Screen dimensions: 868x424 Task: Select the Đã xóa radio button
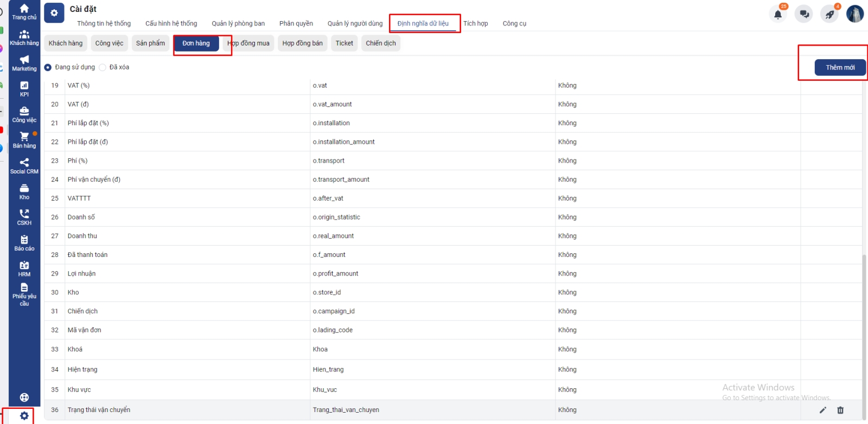103,67
